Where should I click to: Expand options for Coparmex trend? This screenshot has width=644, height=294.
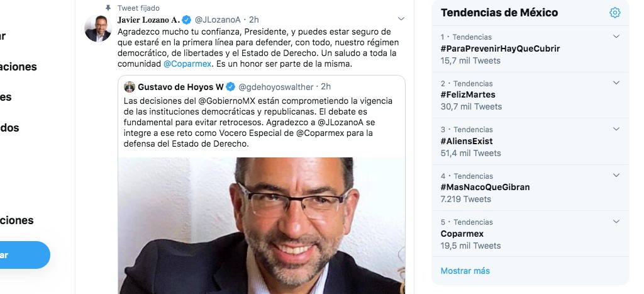[x=616, y=222]
